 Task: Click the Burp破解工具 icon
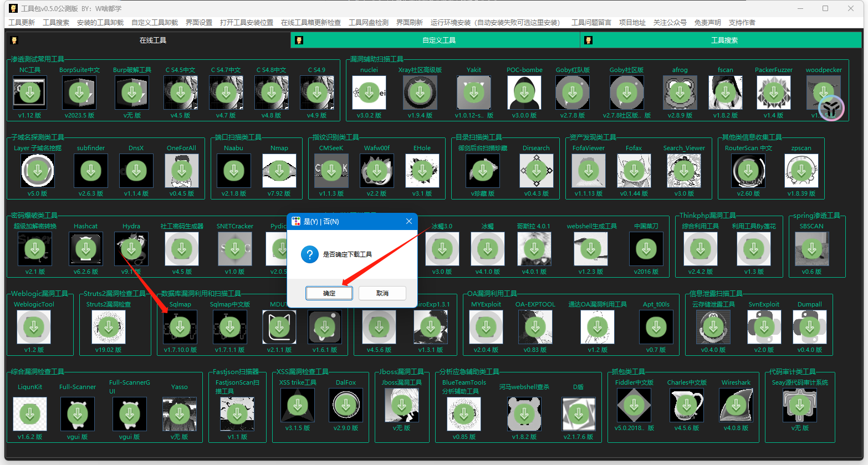[x=132, y=93]
